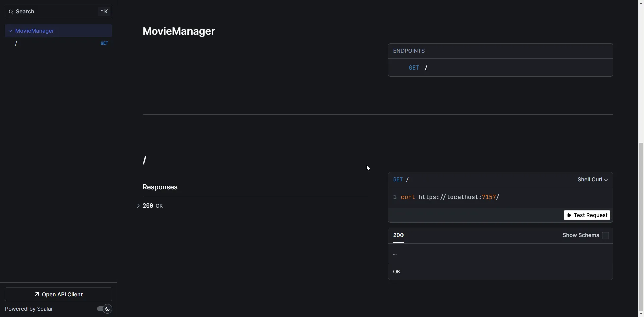The image size is (644, 317).
Task: Click the external-link icon beside Open API Client
Action: [37, 294]
